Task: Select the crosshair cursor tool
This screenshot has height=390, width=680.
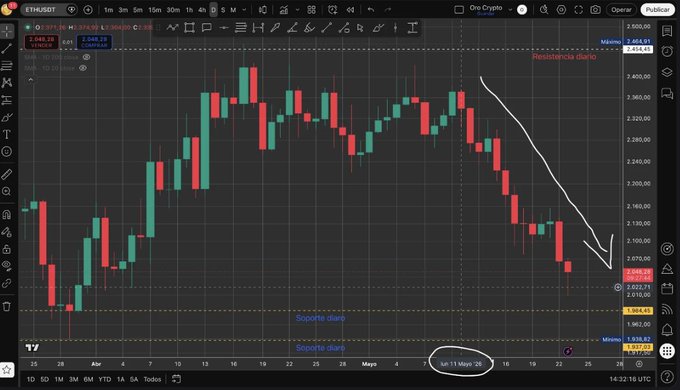Action: 7,31
